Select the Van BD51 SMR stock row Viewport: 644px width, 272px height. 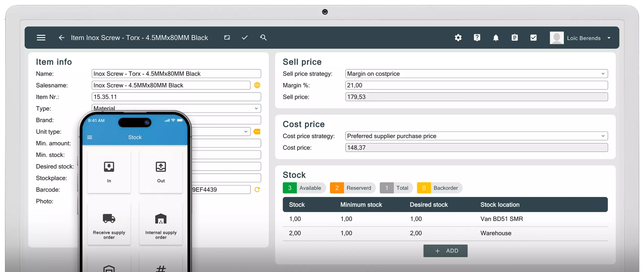(445, 219)
